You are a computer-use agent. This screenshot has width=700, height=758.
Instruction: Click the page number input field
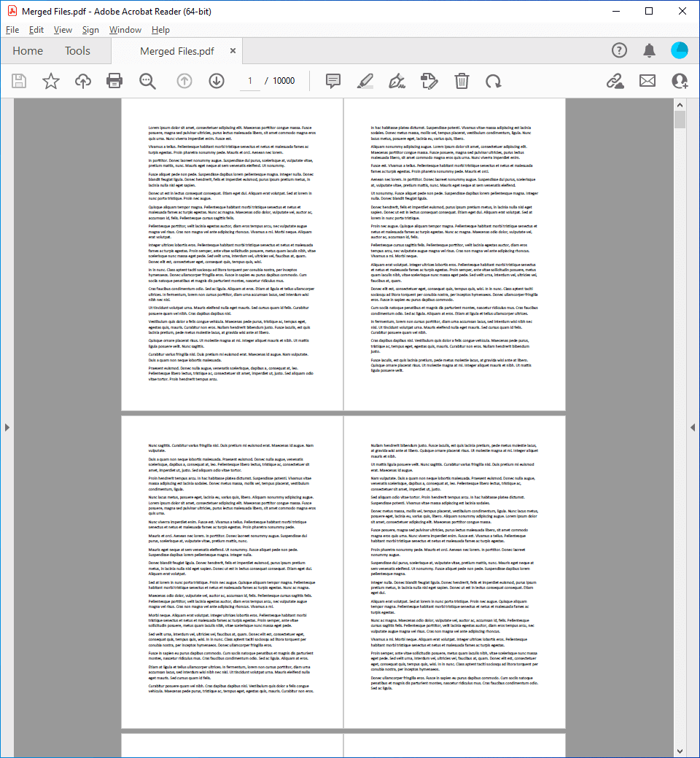point(249,81)
